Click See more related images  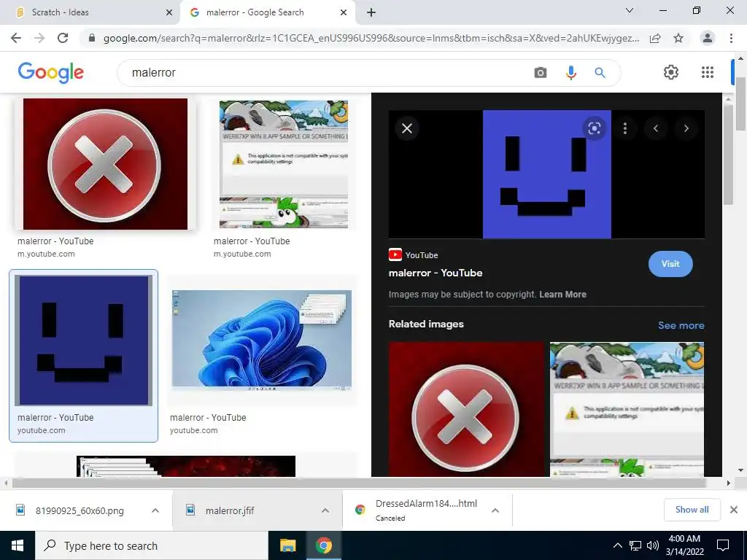pyautogui.click(x=681, y=325)
